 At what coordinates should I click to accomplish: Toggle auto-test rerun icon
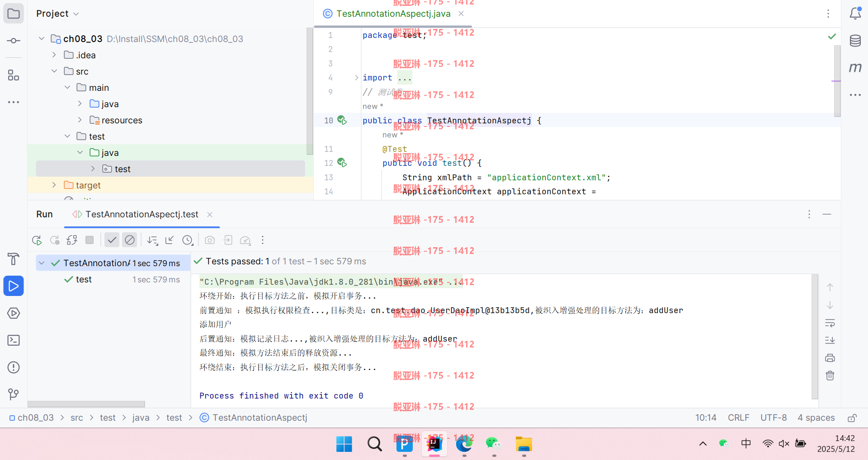click(x=72, y=240)
